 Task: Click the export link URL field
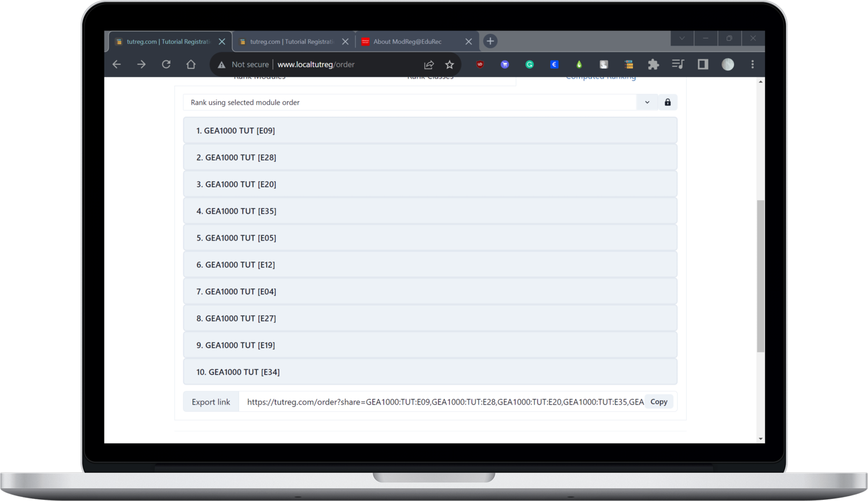444,402
